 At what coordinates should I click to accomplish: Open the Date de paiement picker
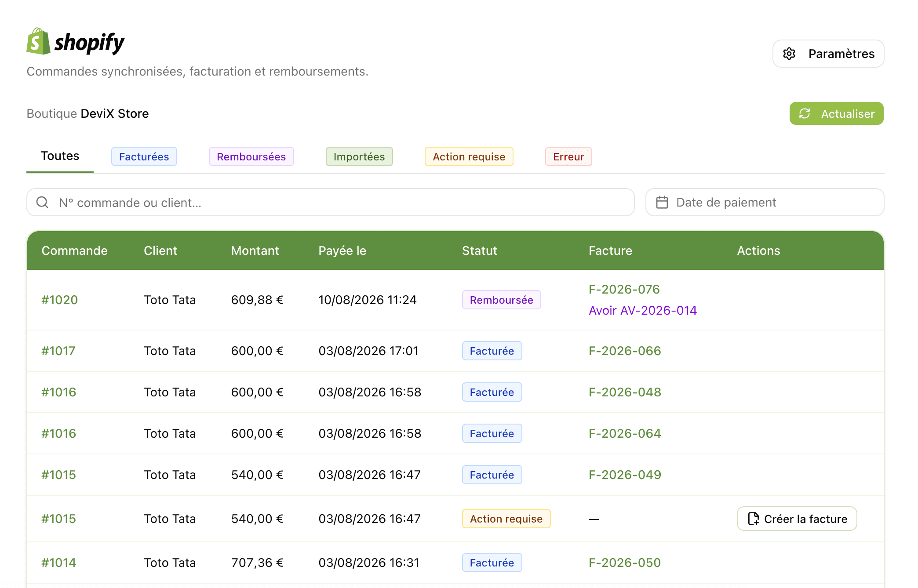(765, 202)
